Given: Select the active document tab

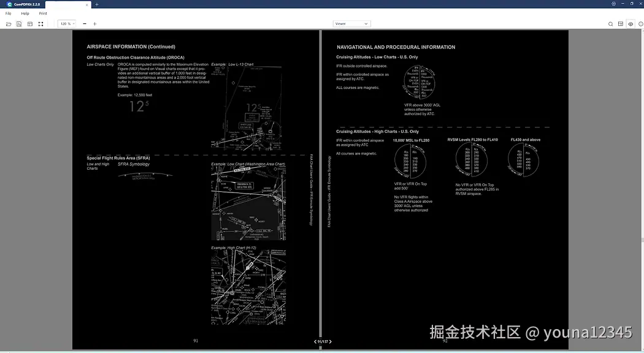Looking at the screenshot, I should [x=67, y=4].
